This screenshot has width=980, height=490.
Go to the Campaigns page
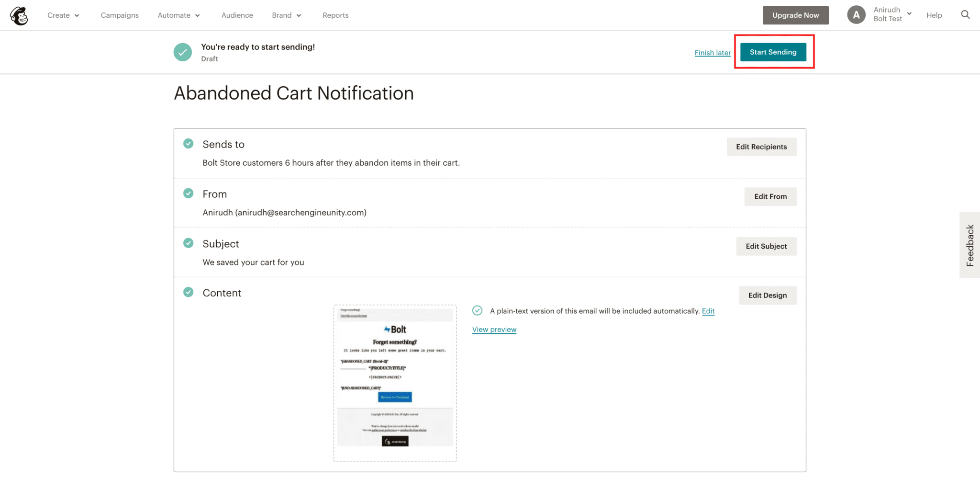(x=120, y=15)
